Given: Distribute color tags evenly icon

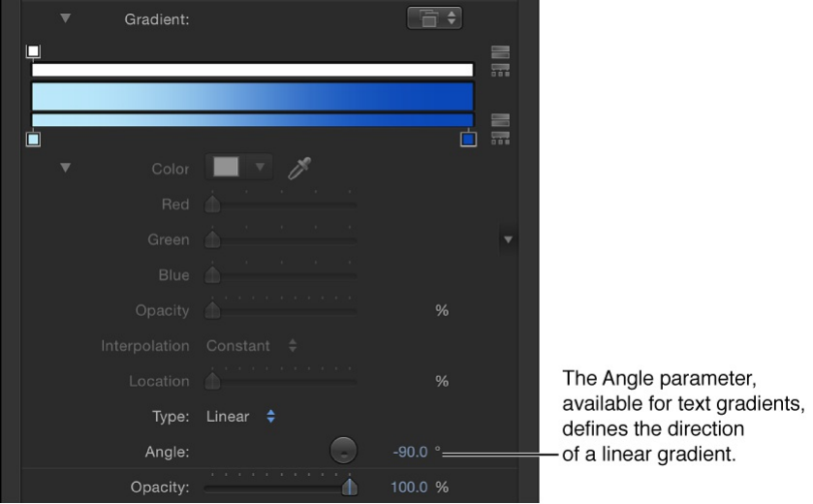Looking at the screenshot, I should coord(500,138).
